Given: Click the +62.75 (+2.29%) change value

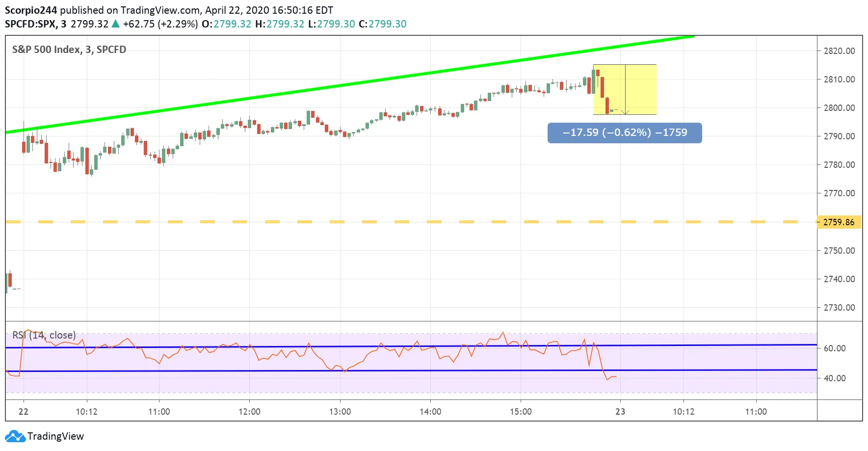Looking at the screenshot, I should (160, 24).
